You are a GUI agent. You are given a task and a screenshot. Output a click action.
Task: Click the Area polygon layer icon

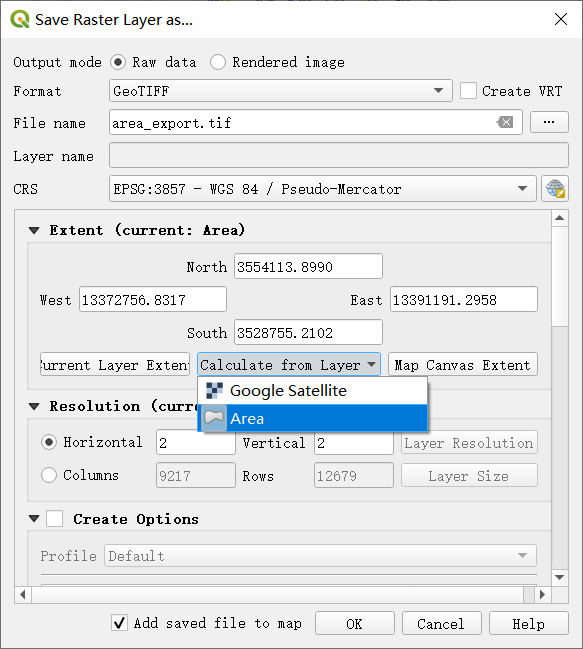[x=214, y=418]
